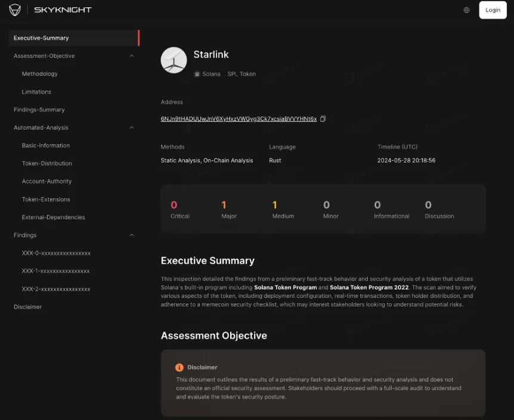Open finding XXX-1 in sidebar
This screenshot has width=514, height=420.
point(55,271)
